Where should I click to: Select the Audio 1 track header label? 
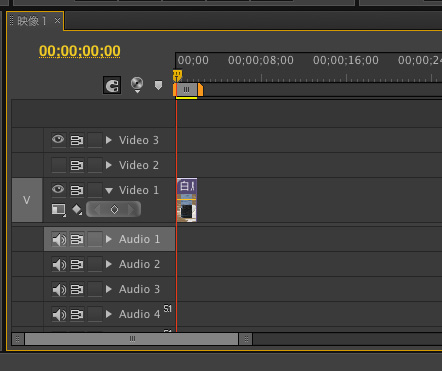[139, 239]
